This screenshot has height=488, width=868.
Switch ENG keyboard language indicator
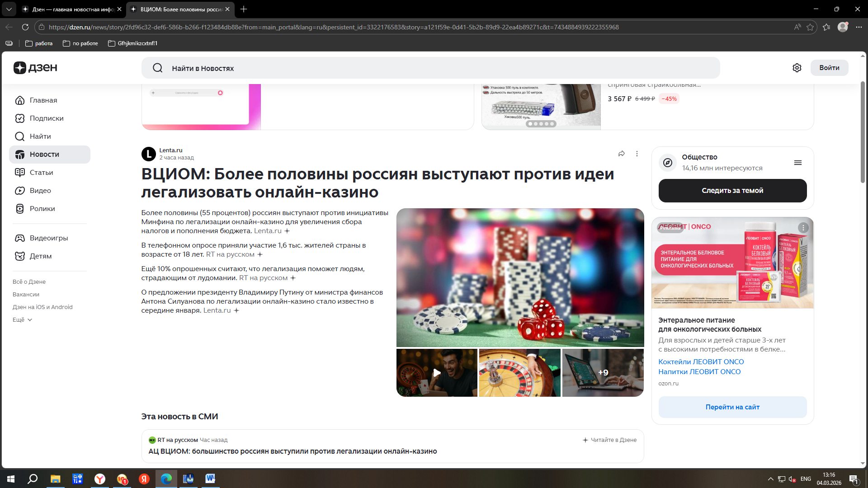806,479
